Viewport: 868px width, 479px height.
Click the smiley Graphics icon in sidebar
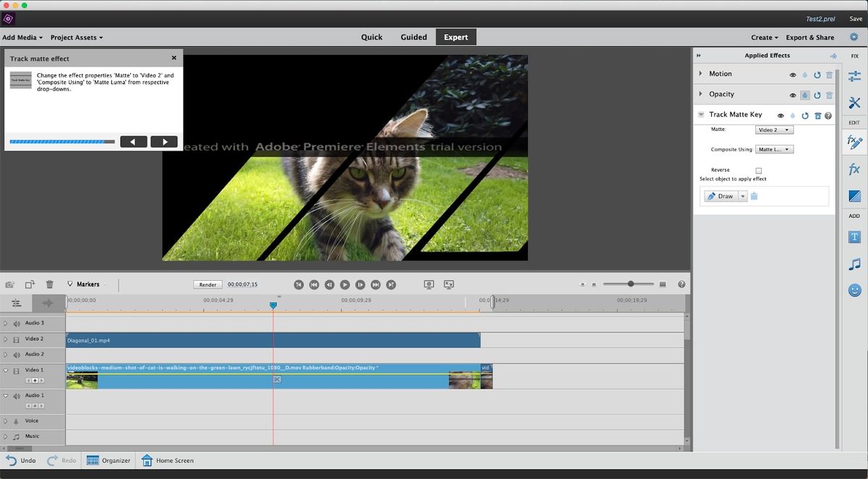[854, 289]
